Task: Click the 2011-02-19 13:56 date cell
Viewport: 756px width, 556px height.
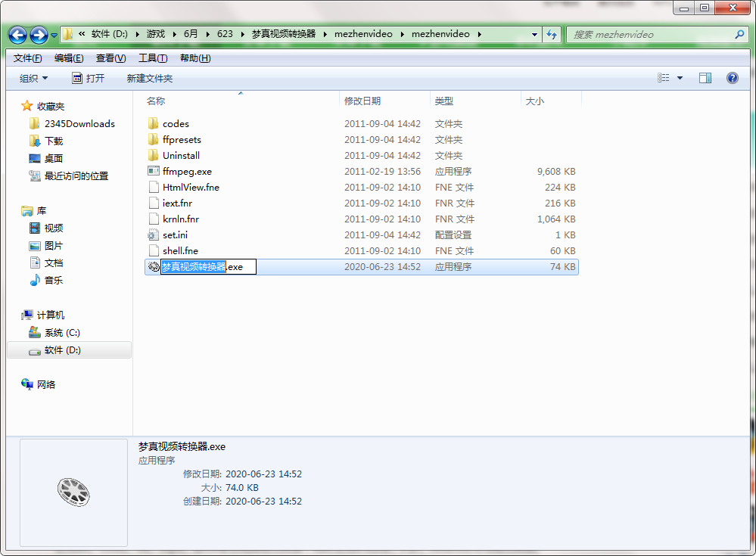Action: coord(382,172)
